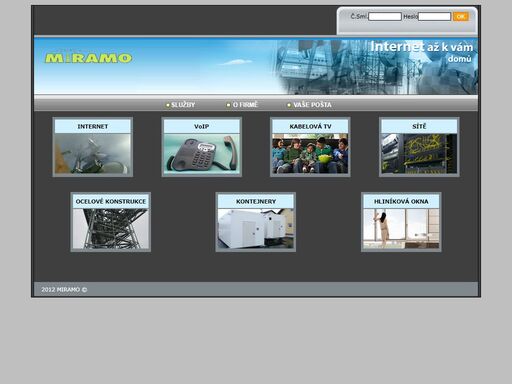Open the VoIP telephone tile image
The height and width of the screenshot is (384, 512).
coord(202,154)
